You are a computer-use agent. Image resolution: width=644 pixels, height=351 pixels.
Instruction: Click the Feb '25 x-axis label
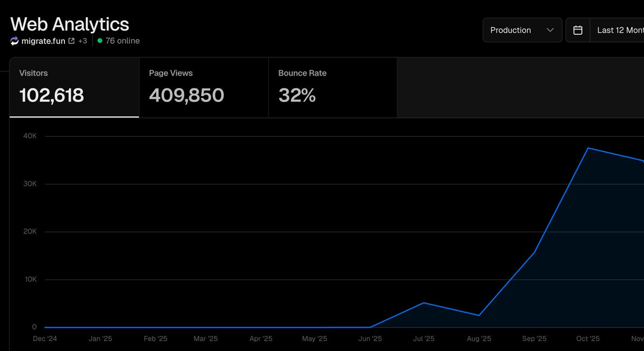pyautogui.click(x=156, y=339)
